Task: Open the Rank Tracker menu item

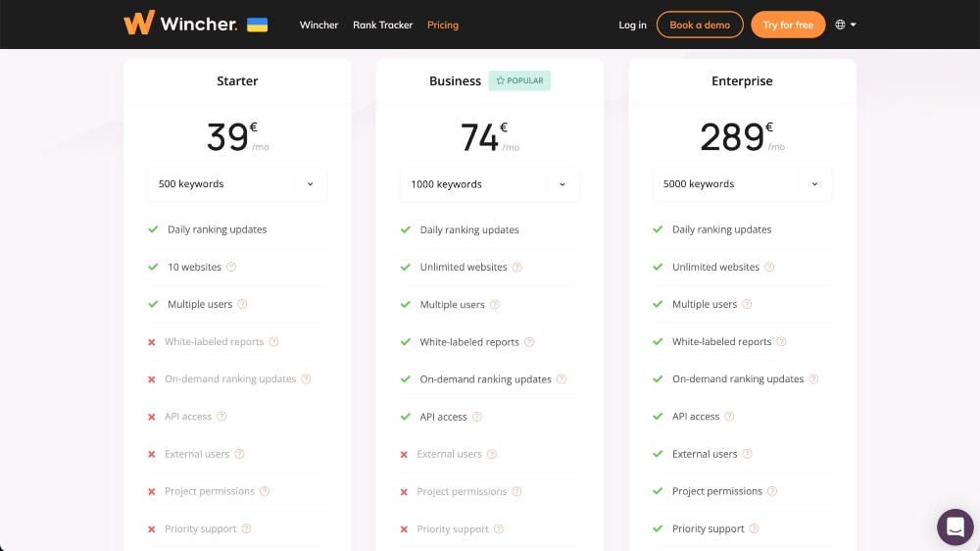Action: [x=382, y=25]
